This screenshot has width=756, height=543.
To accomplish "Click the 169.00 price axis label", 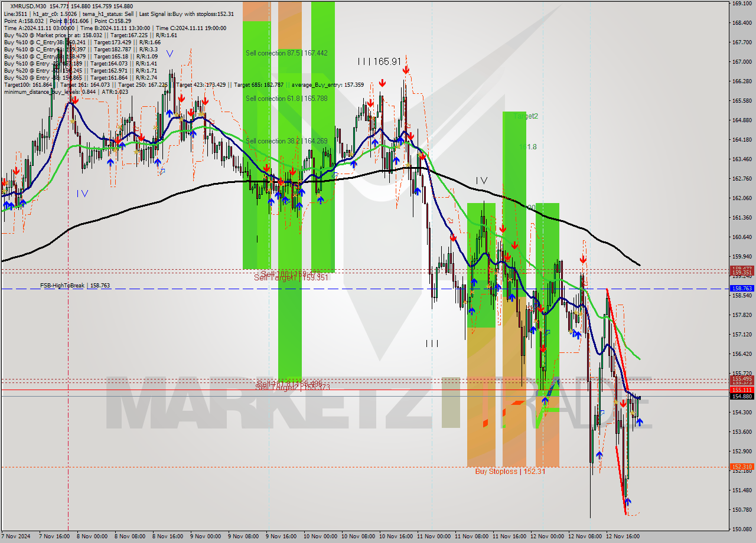I will [x=742, y=4].
